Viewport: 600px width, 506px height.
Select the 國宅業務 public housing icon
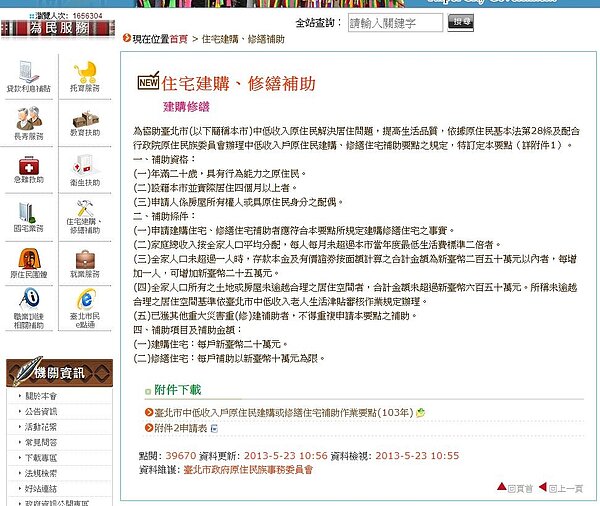(x=28, y=214)
